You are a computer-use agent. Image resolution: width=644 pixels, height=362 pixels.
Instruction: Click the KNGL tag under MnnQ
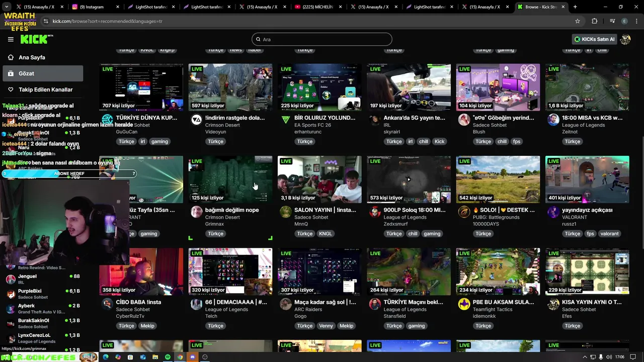326,233
